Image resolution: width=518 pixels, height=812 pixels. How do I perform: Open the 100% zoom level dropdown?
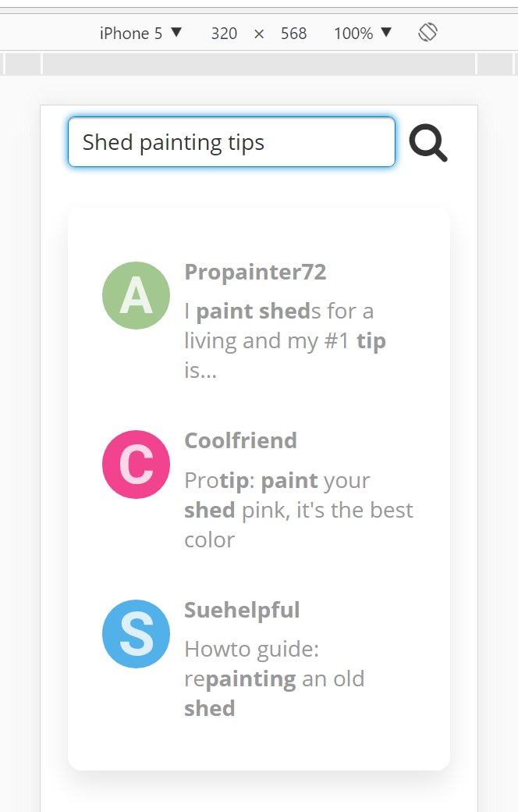(363, 33)
